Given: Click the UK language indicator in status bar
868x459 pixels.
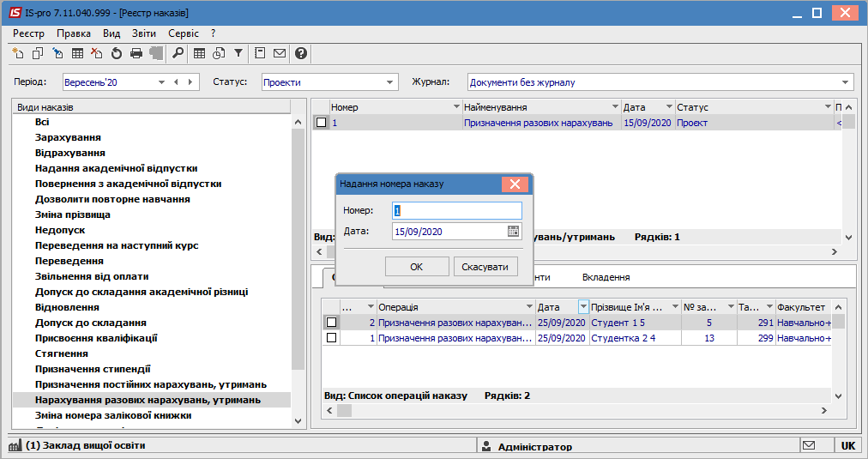Looking at the screenshot, I should 848,445.
